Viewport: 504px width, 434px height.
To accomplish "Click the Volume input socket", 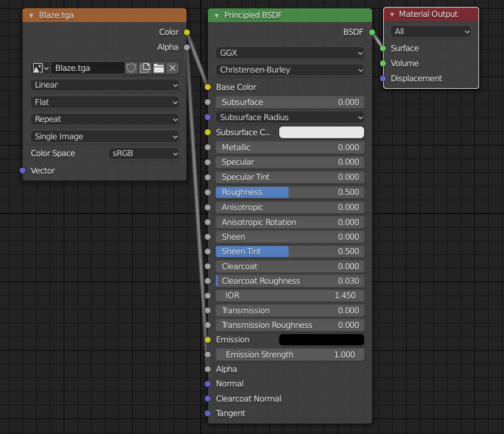I will [383, 63].
